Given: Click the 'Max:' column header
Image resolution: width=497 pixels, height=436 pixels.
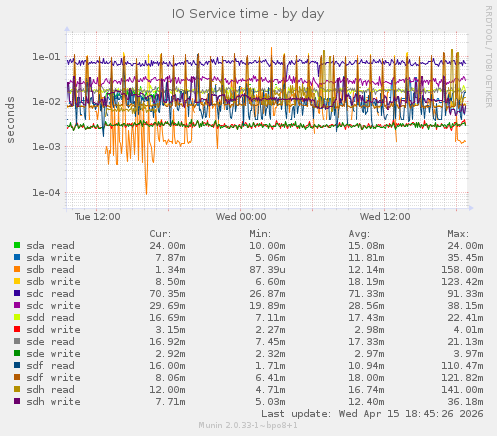Looking at the screenshot, I should pos(458,234).
